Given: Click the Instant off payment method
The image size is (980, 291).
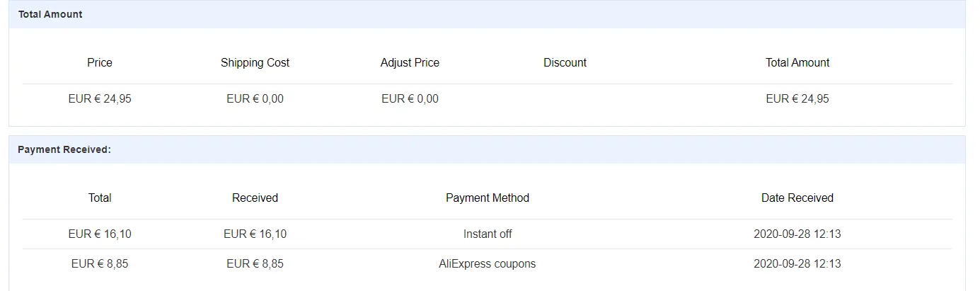Looking at the screenshot, I should (488, 234).
